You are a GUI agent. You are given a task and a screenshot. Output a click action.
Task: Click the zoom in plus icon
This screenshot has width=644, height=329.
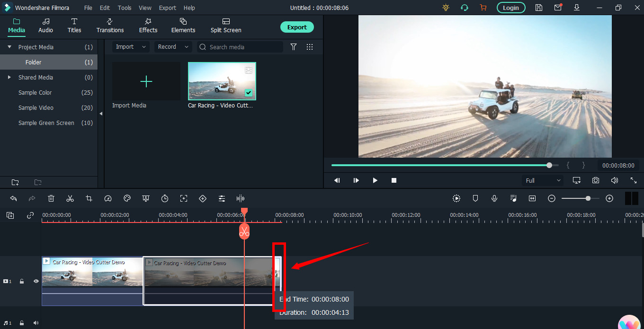[609, 198]
